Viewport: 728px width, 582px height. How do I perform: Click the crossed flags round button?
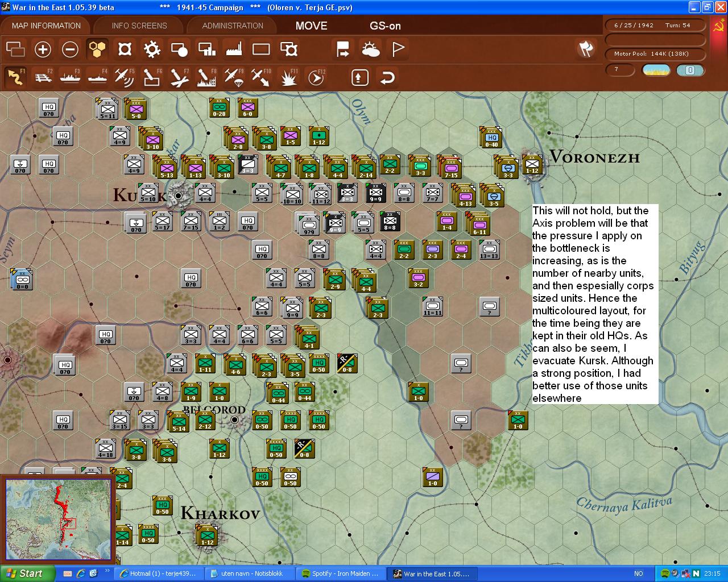[586, 49]
